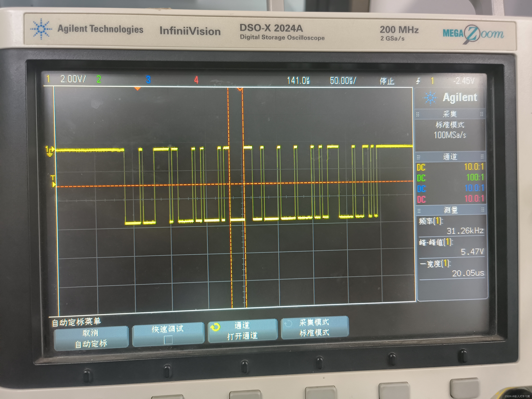Select the blue DC 10.0:1 channel row
Screen dimensions: 532x399
pyautogui.click(x=450, y=188)
